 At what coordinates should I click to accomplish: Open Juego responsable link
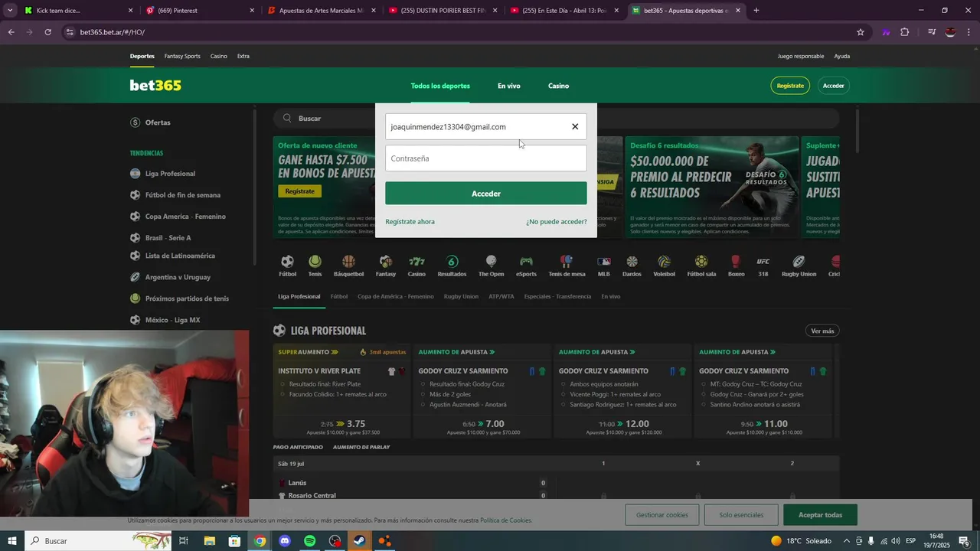(801, 56)
